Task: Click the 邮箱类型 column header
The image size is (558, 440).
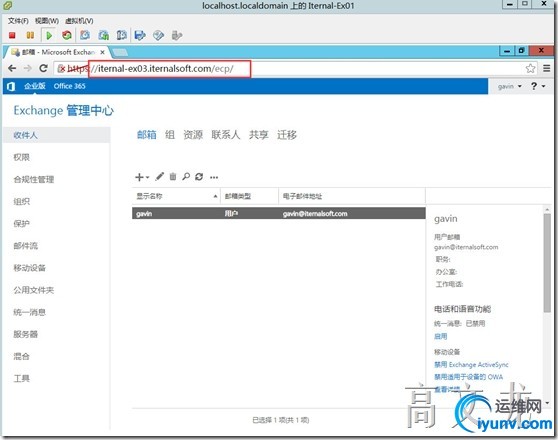Action: [249, 196]
